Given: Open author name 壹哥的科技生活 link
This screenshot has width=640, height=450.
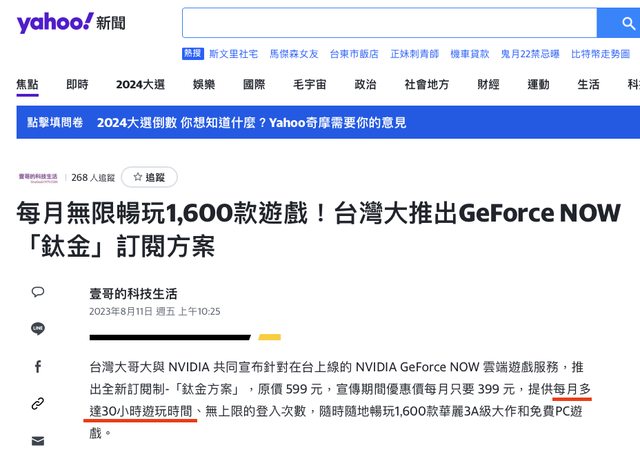Looking at the screenshot, I should coord(133,294).
